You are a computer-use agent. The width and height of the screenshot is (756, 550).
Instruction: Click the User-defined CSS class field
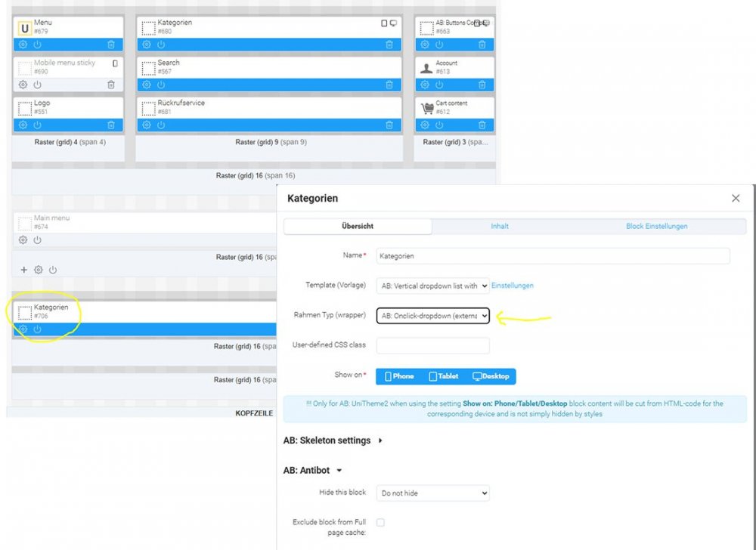pos(432,345)
